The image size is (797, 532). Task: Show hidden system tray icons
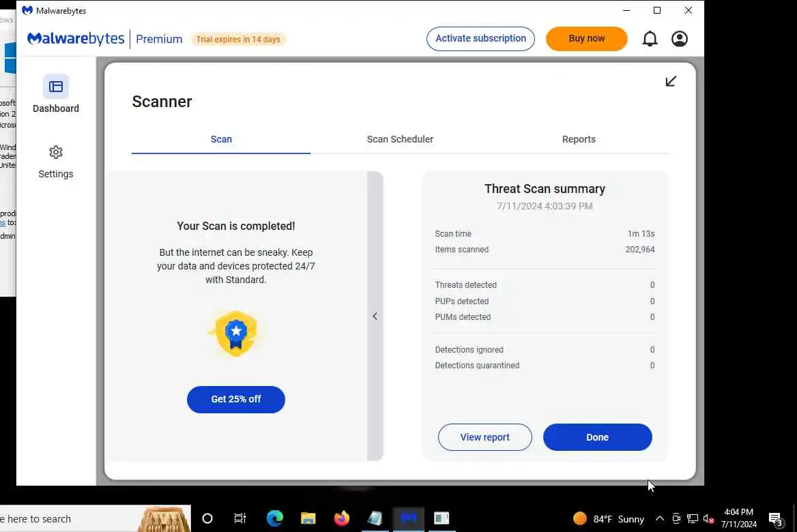[x=659, y=519]
